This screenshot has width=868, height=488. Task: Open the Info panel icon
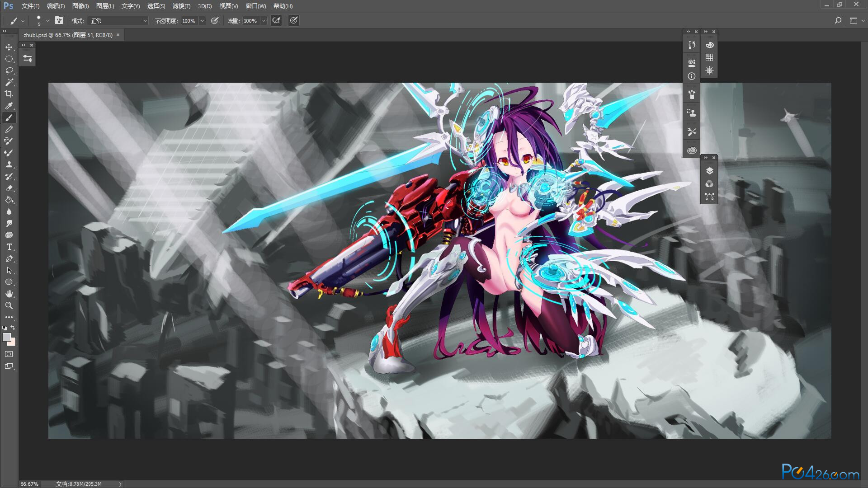[692, 76]
